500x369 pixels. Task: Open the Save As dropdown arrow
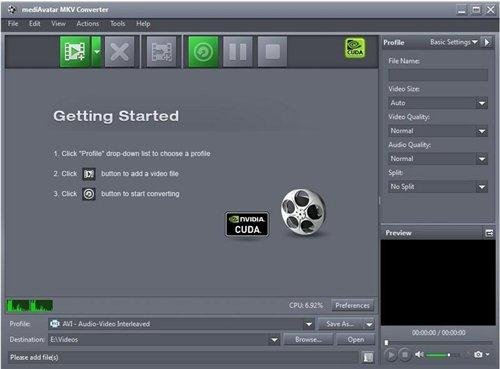(369, 324)
